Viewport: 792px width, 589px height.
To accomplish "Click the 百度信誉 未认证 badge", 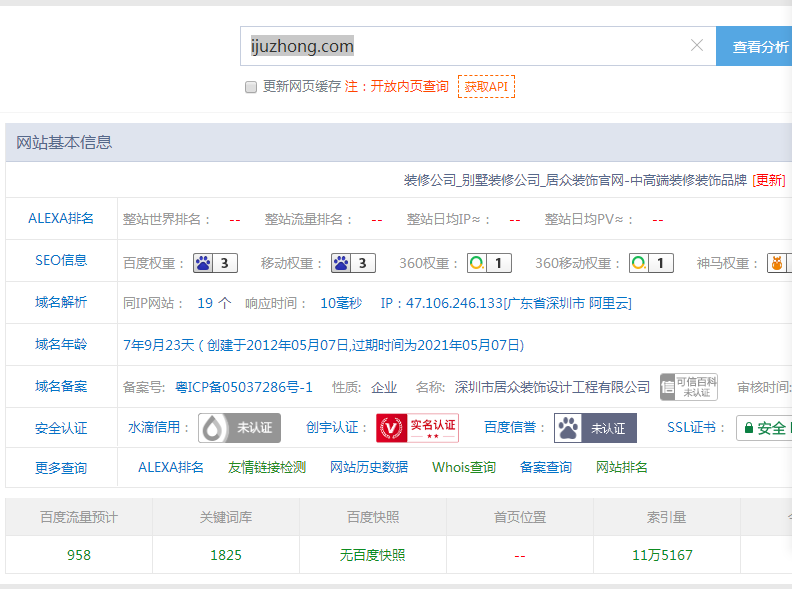I will click(x=595, y=428).
